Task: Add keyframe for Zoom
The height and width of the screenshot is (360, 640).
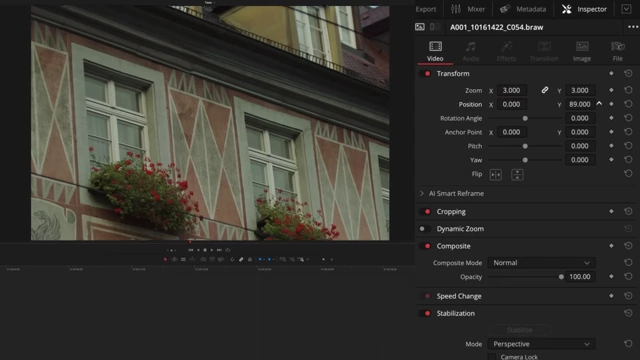Action: click(611, 90)
